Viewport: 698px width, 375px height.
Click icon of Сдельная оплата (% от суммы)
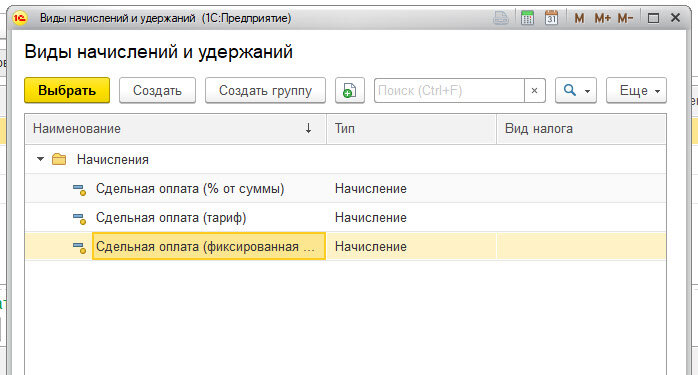[x=79, y=189]
